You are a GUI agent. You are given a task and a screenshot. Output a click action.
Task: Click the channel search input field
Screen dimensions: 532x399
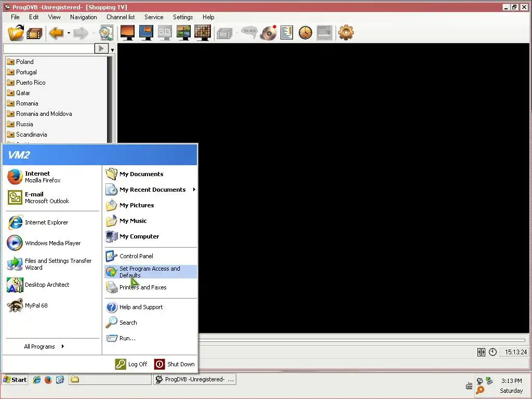click(x=48, y=48)
